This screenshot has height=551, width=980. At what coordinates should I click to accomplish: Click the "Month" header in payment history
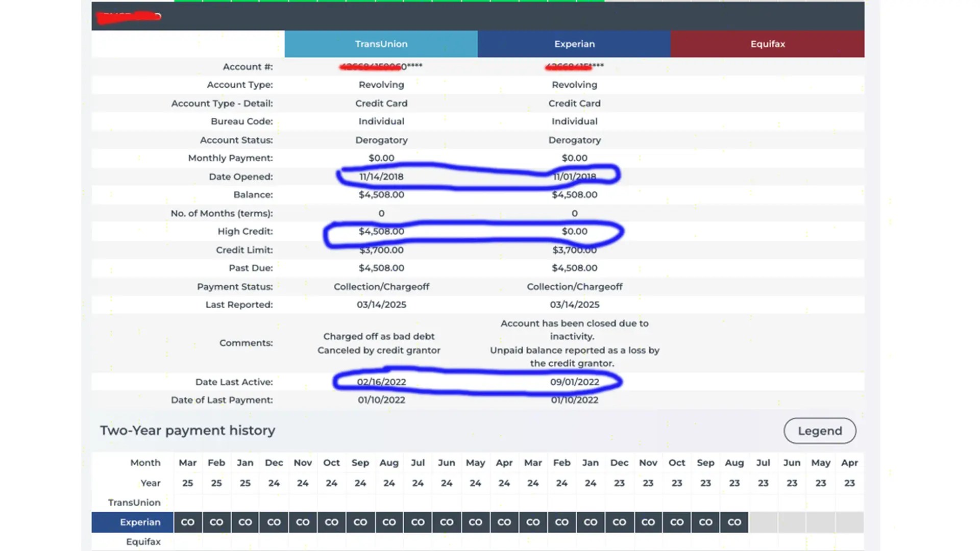pyautogui.click(x=145, y=463)
